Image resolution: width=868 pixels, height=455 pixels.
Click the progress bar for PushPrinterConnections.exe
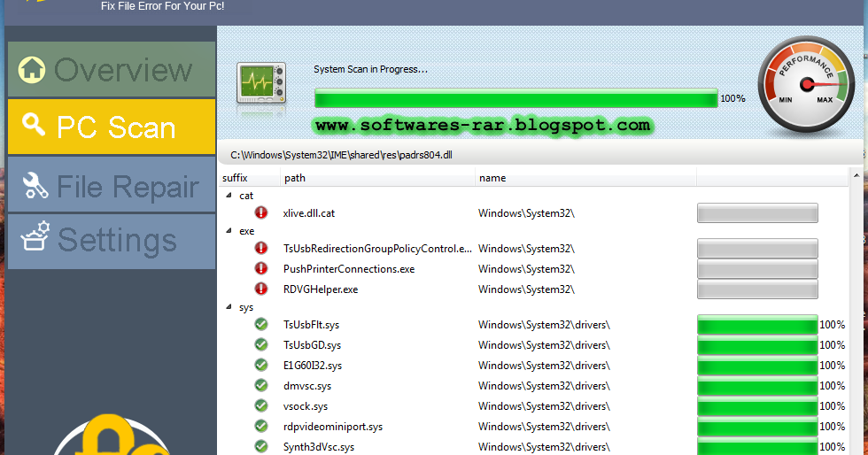tap(757, 269)
